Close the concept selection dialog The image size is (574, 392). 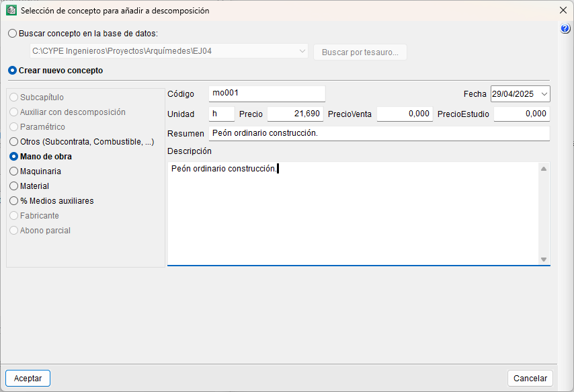pyautogui.click(x=563, y=10)
